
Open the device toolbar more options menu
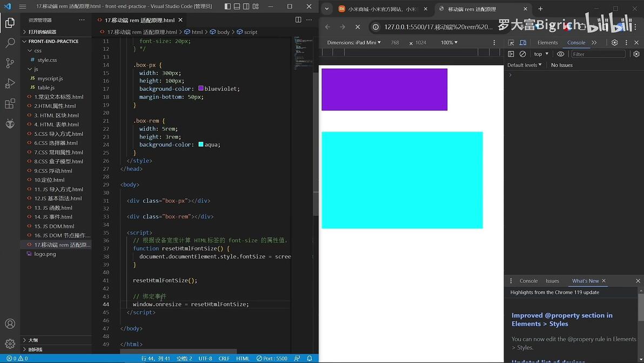(x=494, y=42)
